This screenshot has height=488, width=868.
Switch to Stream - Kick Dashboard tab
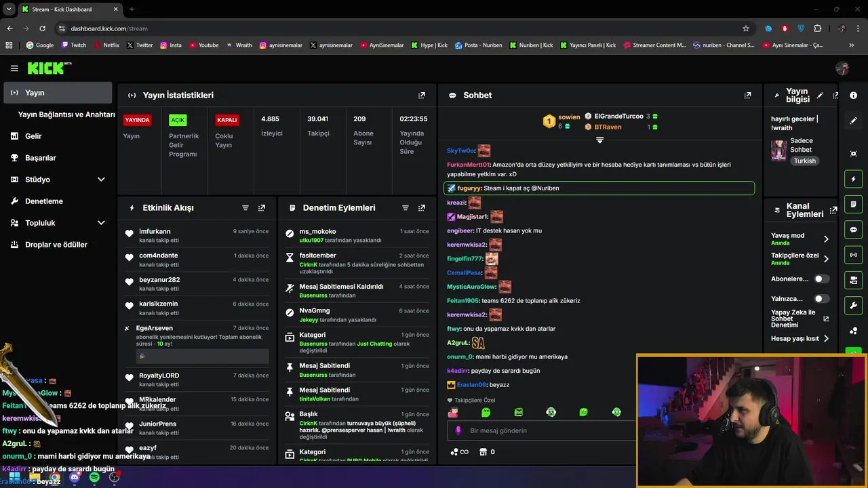click(69, 9)
